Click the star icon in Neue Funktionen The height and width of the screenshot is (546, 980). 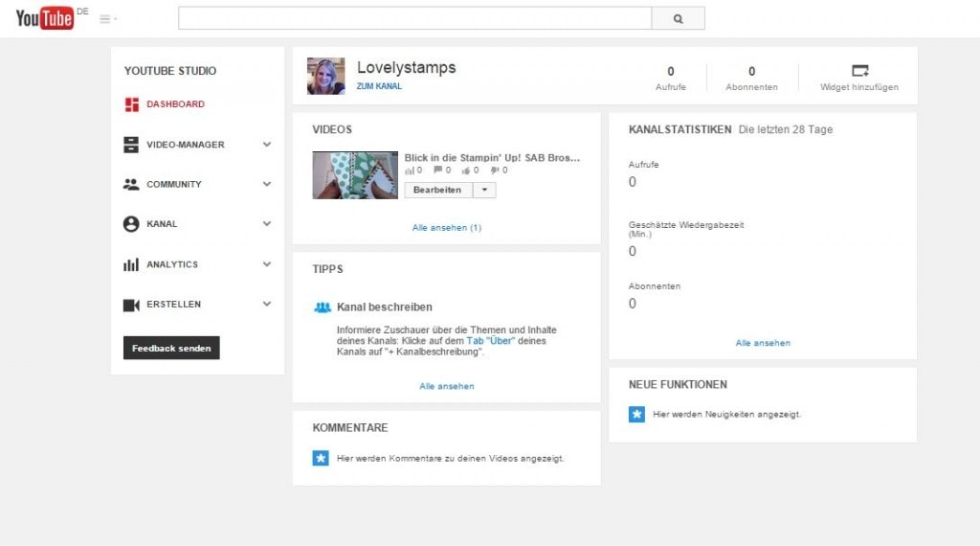(636, 414)
